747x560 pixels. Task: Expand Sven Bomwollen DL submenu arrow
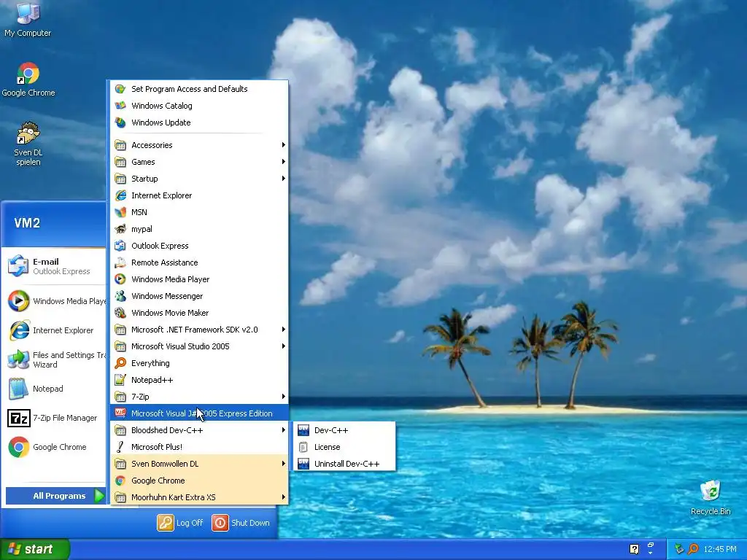(x=284, y=463)
